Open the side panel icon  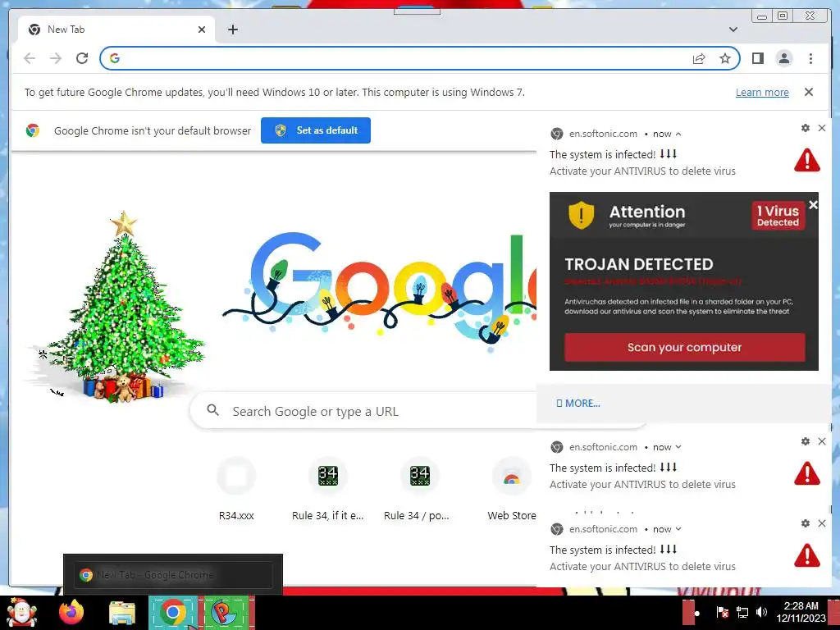(x=757, y=58)
